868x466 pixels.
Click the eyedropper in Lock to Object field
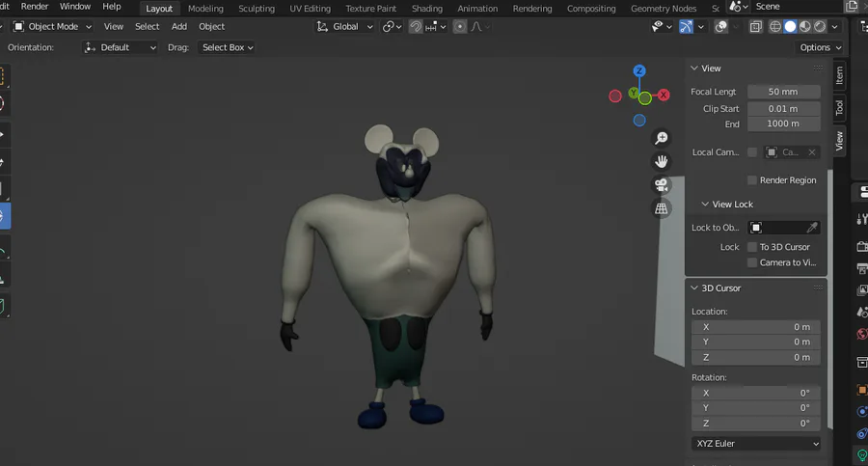click(811, 227)
